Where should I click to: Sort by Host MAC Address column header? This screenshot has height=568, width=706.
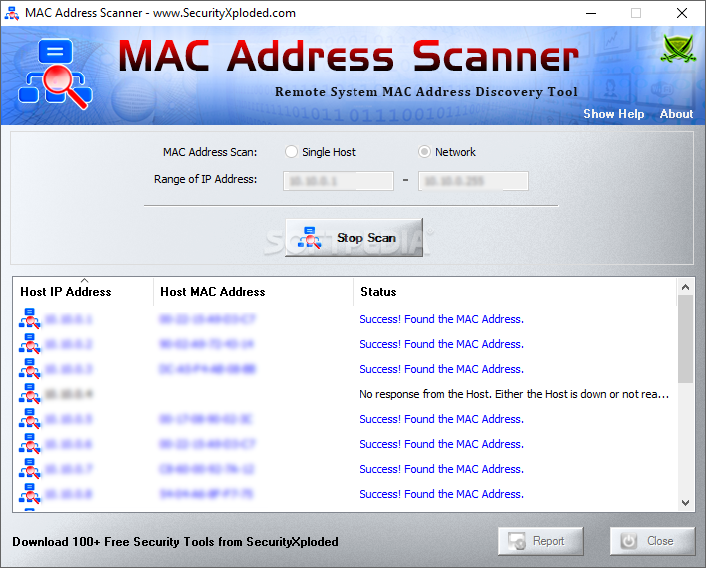click(x=253, y=292)
